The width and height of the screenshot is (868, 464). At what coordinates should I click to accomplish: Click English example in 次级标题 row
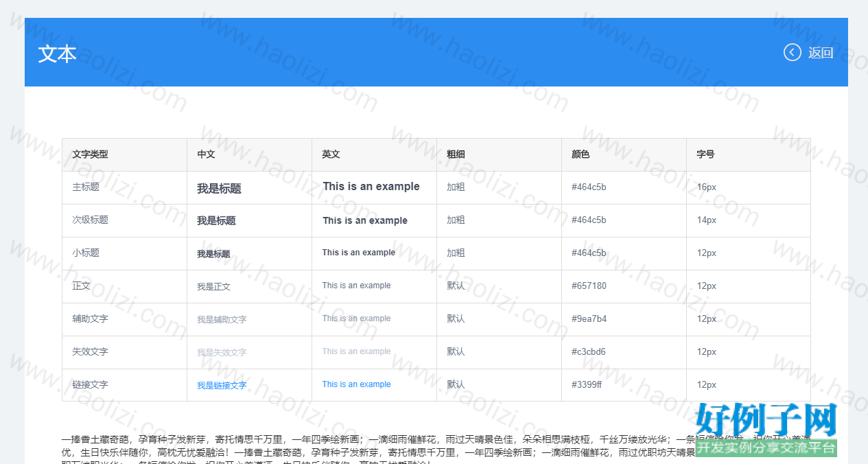tap(365, 220)
